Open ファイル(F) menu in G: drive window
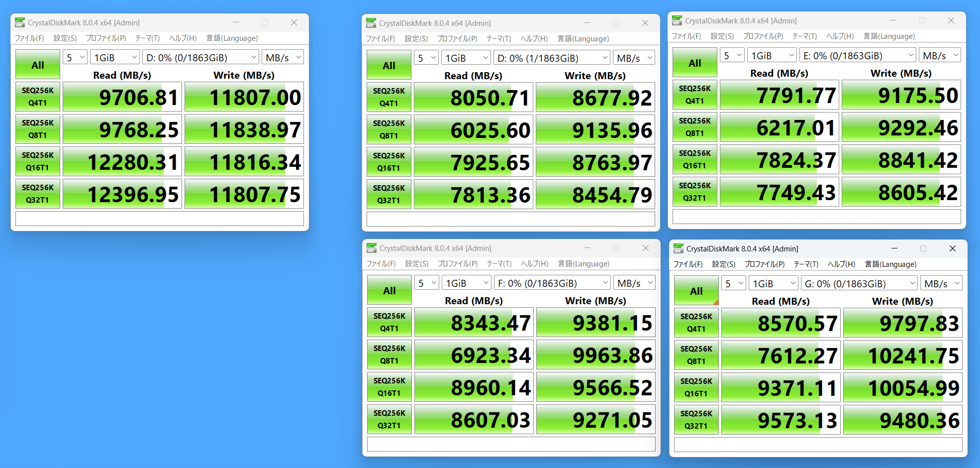This screenshot has height=468, width=980. tap(688, 264)
